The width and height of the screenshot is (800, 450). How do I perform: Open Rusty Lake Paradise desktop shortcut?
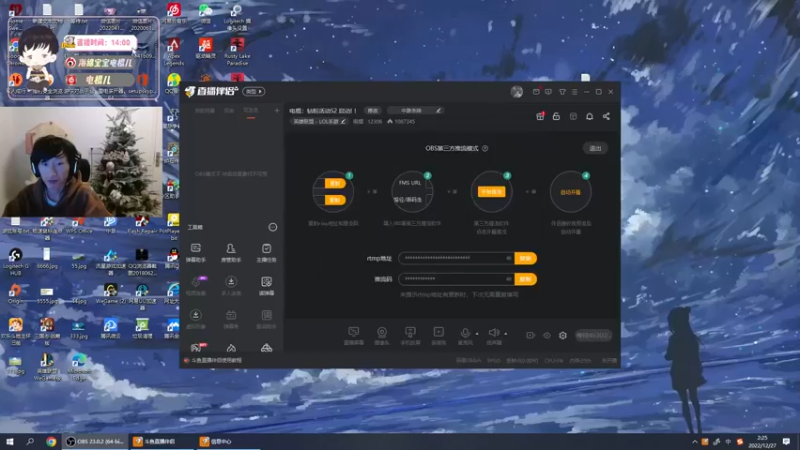pyautogui.click(x=237, y=52)
